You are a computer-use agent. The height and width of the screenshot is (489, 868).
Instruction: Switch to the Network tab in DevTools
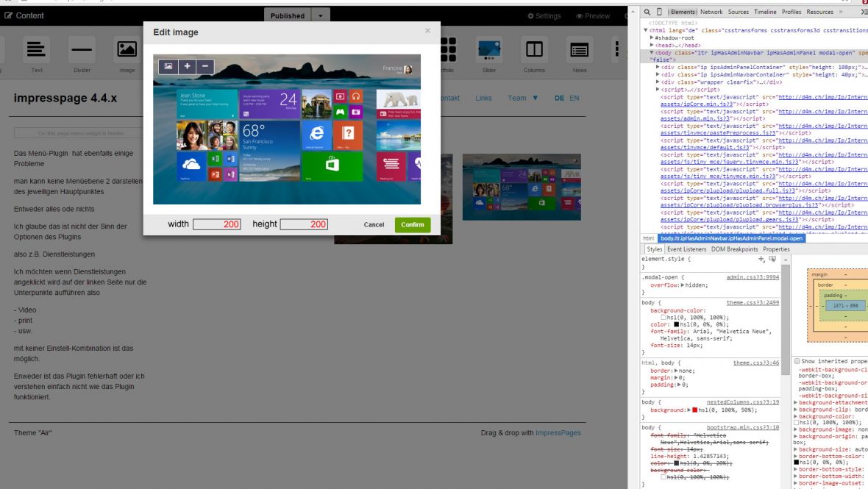tap(711, 11)
